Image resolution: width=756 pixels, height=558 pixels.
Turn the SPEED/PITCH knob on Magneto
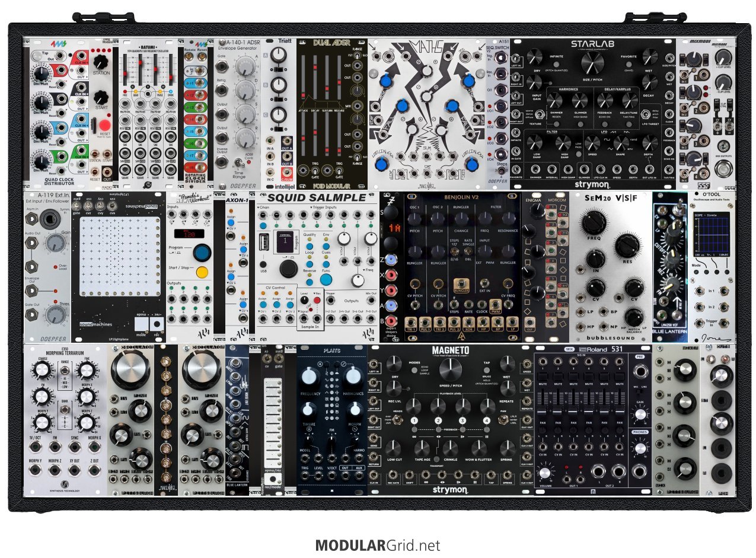(450, 369)
